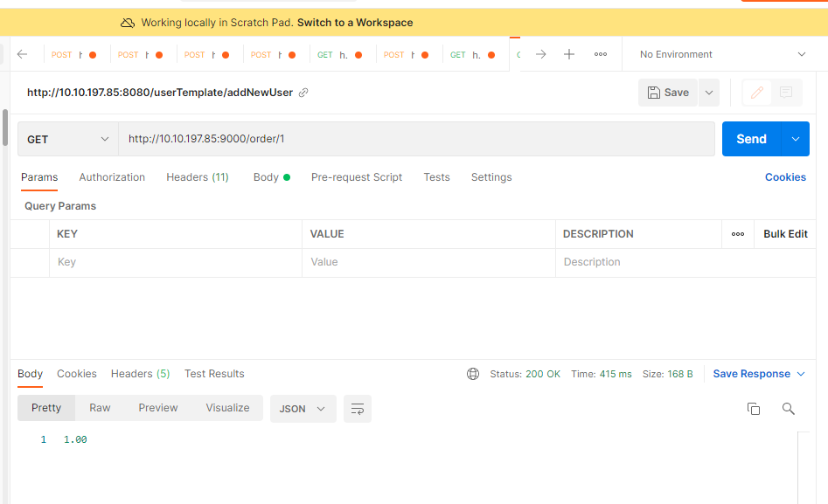Screen dimensions: 828x504
Task: Open the tab options three-dot menu
Action: tap(601, 54)
